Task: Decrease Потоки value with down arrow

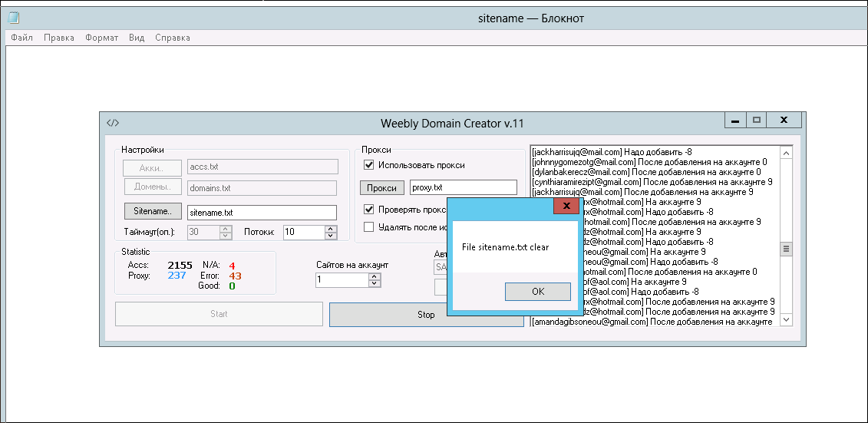Action: [331, 236]
